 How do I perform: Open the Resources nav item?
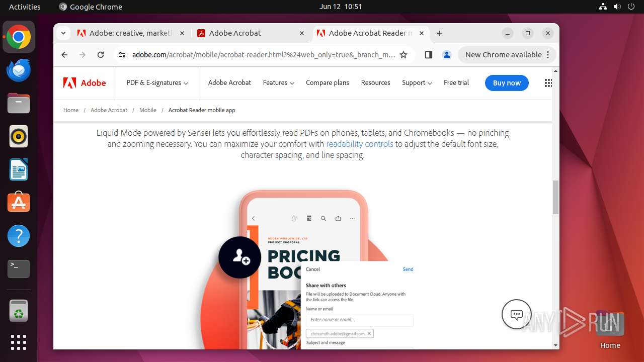click(375, 83)
